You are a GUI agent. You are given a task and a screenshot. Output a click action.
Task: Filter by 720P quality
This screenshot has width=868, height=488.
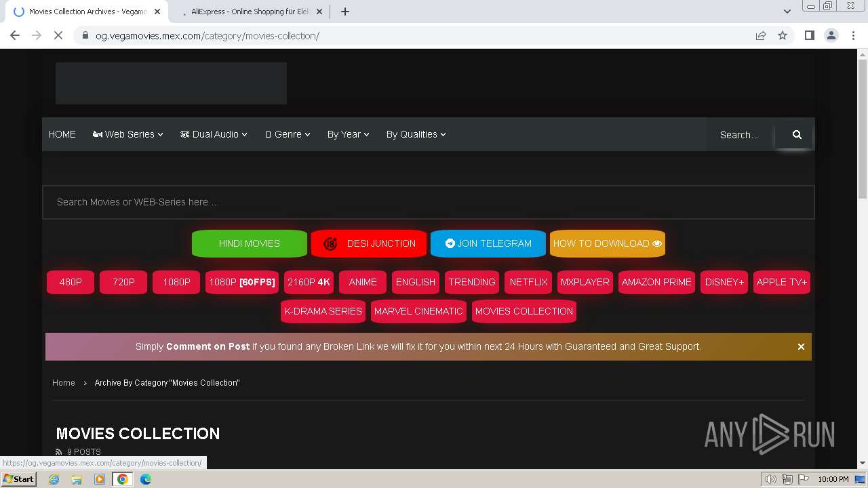(x=123, y=282)
